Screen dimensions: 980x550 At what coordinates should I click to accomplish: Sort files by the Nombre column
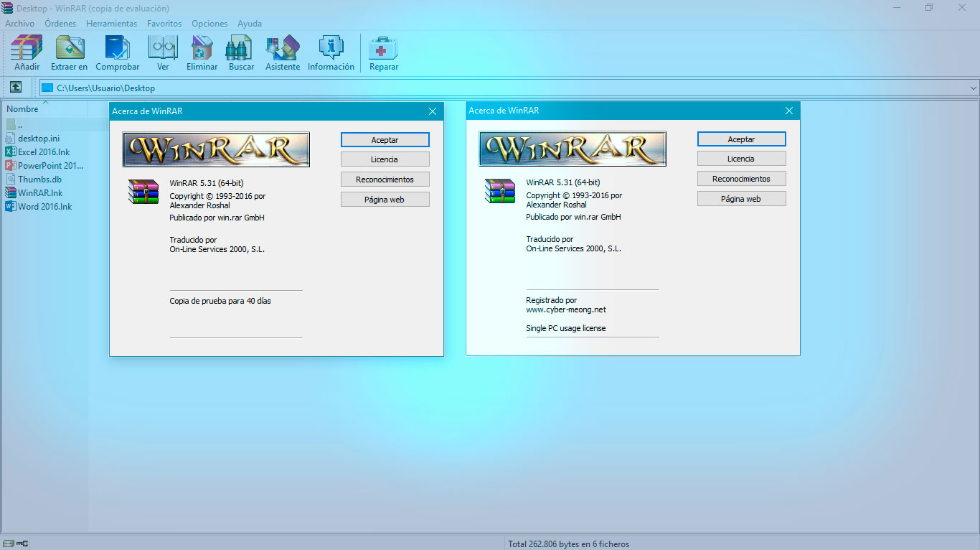point(22,108)
